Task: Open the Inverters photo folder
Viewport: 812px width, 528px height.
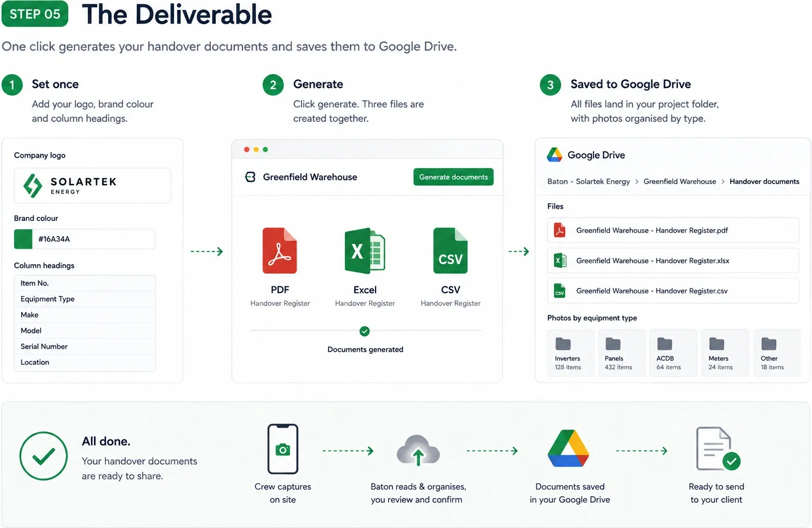Action: [x=571, y=353]
